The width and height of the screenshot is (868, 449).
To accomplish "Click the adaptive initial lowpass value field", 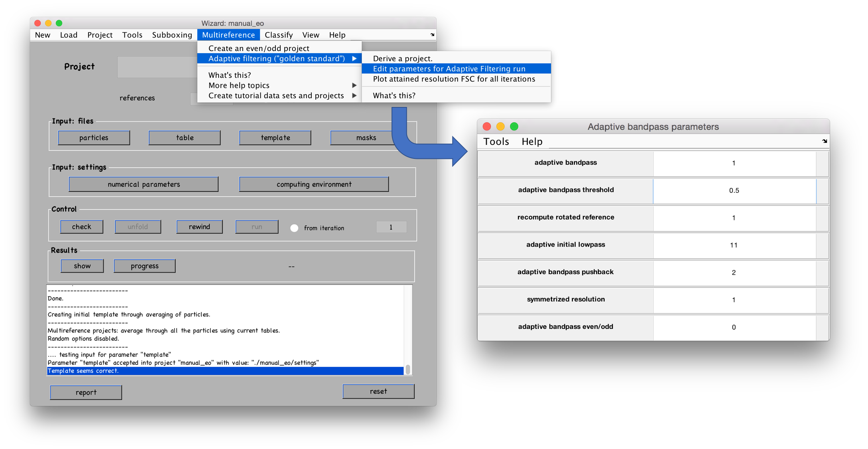I will point(734,245).
